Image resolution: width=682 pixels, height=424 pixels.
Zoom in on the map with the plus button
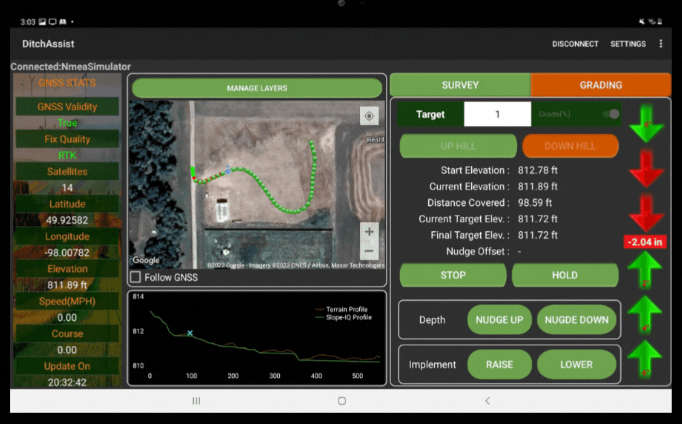coord(369,232)
